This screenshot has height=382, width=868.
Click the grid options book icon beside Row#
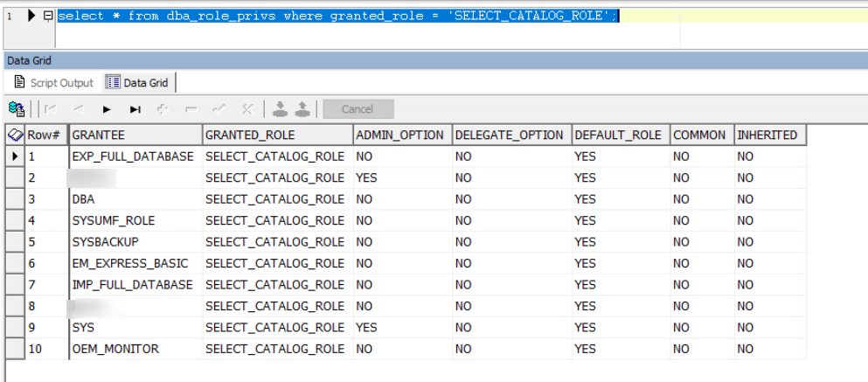click(x=16, y=135)
